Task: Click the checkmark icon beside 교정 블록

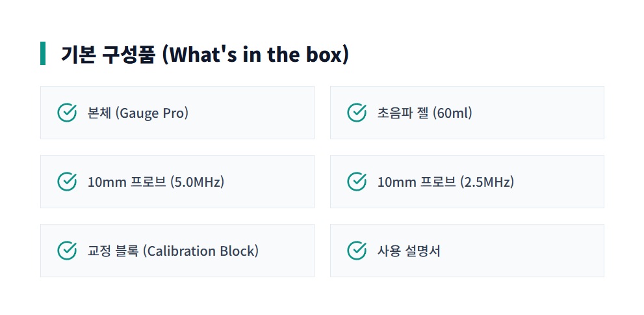Action: point(68,251)
